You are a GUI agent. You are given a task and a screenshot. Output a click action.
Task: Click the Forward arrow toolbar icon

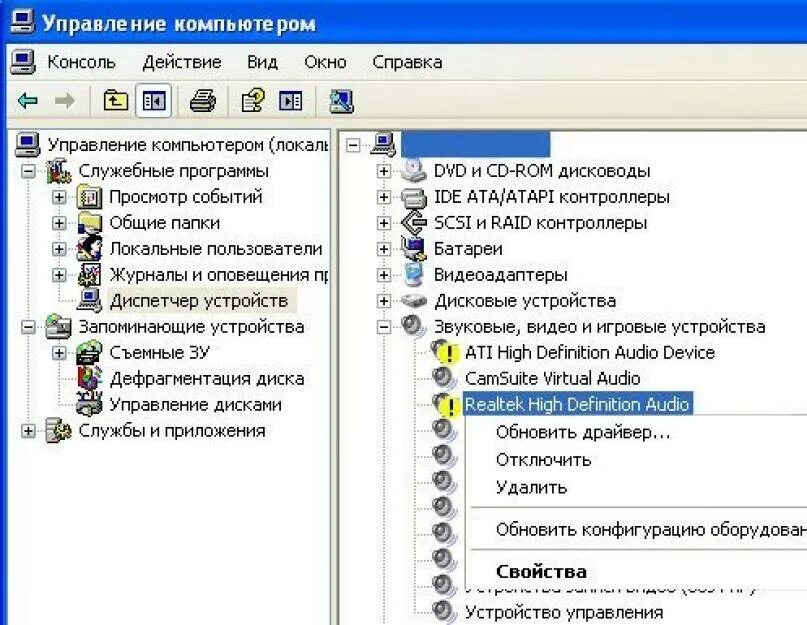(x=65, y=101)
